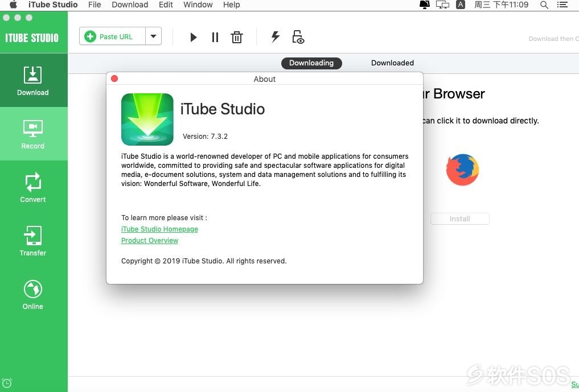Screen dimensions: 579x392
Task: Open the Edit menu
Action: click(x=166, y=5)
